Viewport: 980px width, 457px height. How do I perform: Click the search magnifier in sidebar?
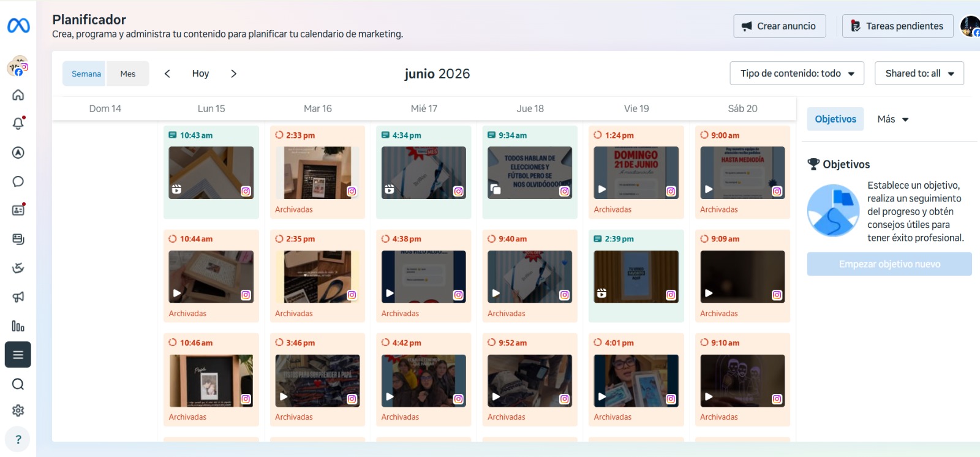click(18, 384)
